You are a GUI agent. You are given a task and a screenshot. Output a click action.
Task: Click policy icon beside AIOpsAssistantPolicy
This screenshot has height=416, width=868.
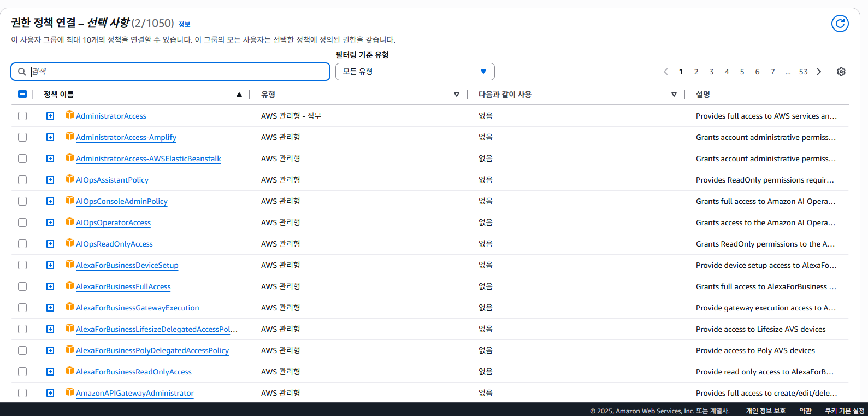coord(69,179)
